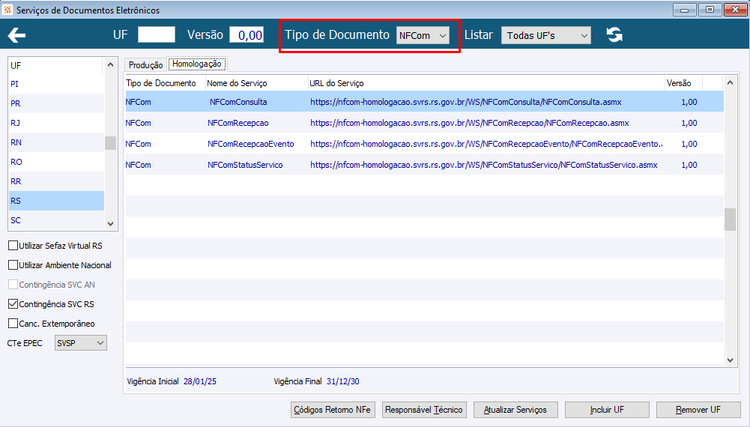
Task: Click services table scroll down arrow
Action: point(730,360)
